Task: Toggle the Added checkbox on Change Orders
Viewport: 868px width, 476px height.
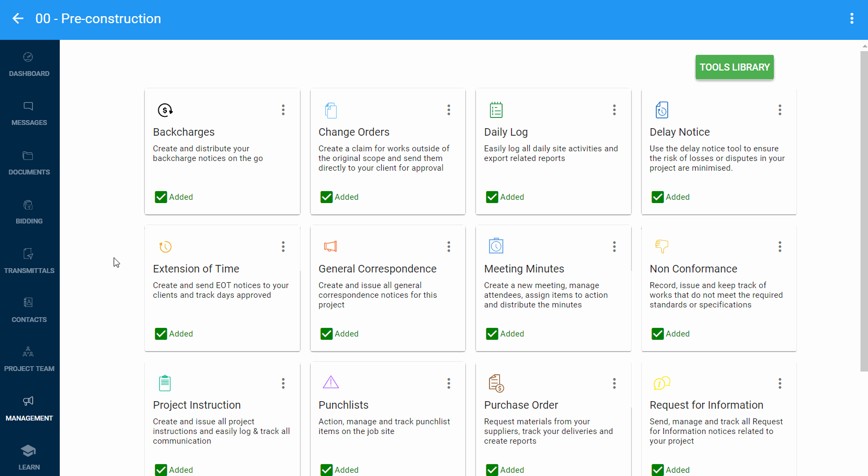Action: [326, 197]
